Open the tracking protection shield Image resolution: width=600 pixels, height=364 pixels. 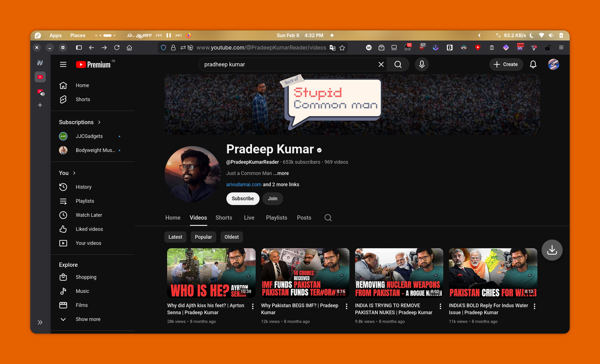tap(164, 48)
